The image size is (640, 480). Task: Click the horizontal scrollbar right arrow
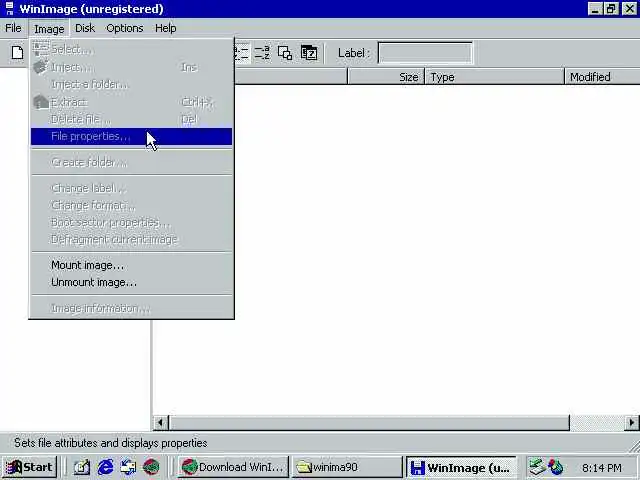point(631,423)
